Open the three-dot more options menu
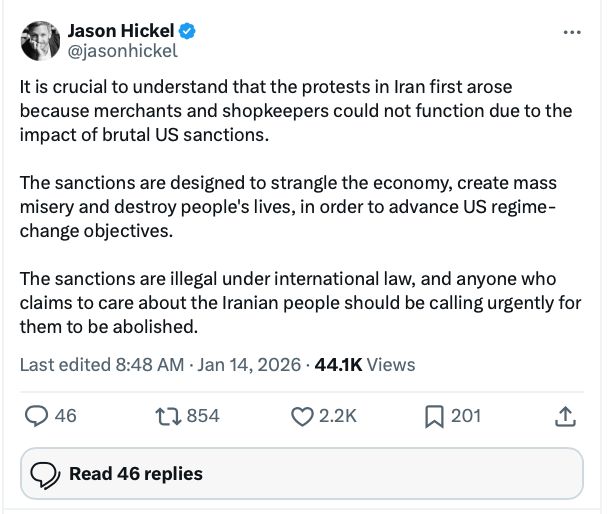The height and width of the screenshot is (514, 608). 572,32
